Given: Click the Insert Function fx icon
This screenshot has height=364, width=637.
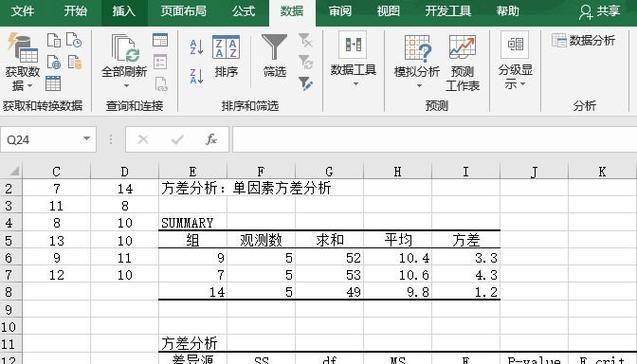Looking at the screenshot, I should [211, 139].
